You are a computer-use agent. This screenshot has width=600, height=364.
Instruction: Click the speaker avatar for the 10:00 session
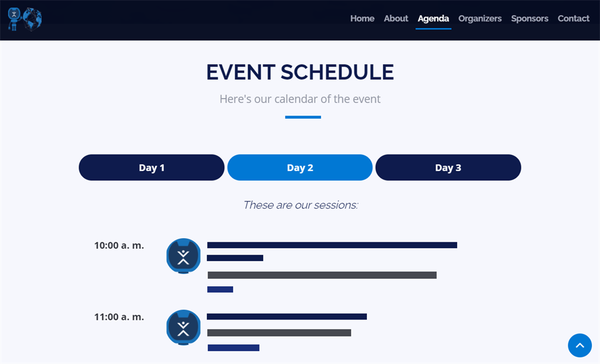click(x=183, y=256)
